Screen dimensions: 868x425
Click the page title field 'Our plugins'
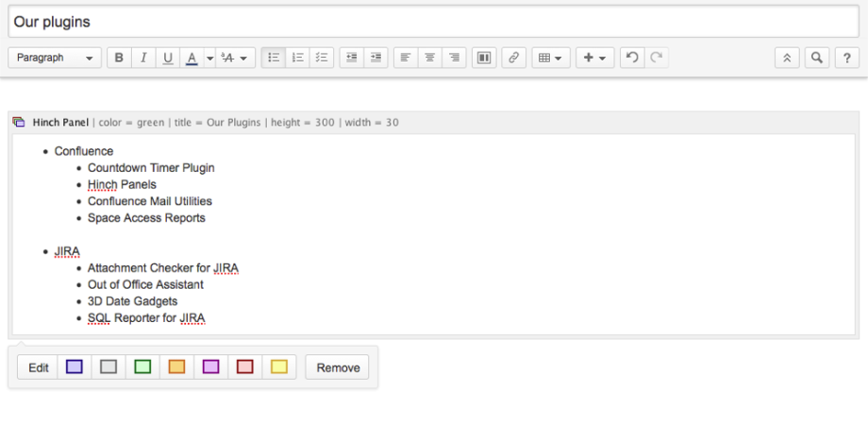(434, 22)
